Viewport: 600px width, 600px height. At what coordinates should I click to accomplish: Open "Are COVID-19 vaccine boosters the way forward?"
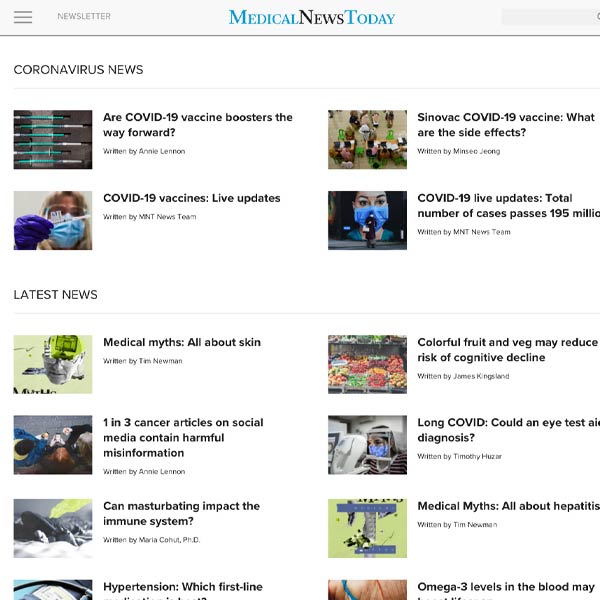pos(198,125)
